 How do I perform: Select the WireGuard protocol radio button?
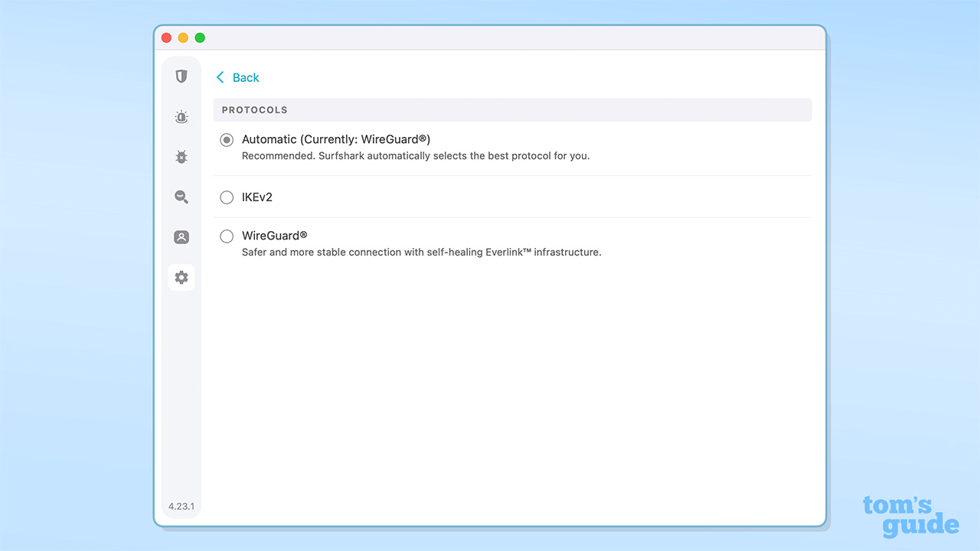[x=227, y=236]
